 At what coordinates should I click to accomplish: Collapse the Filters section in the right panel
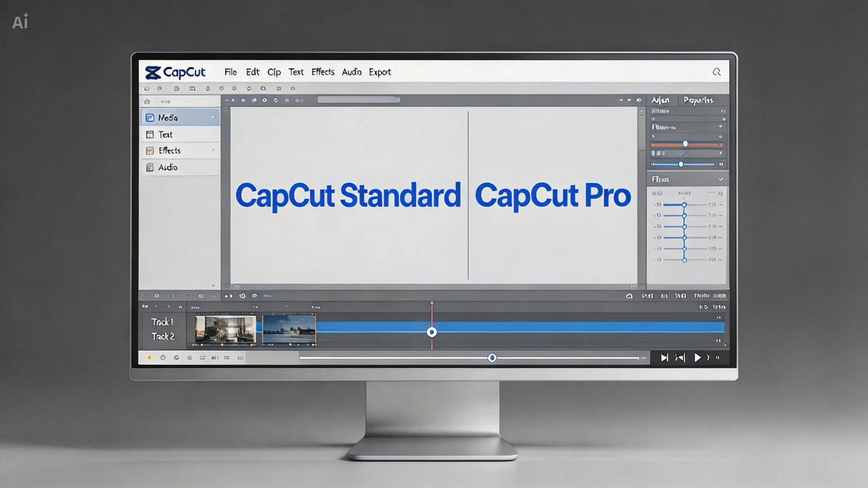tap(720, 179)
